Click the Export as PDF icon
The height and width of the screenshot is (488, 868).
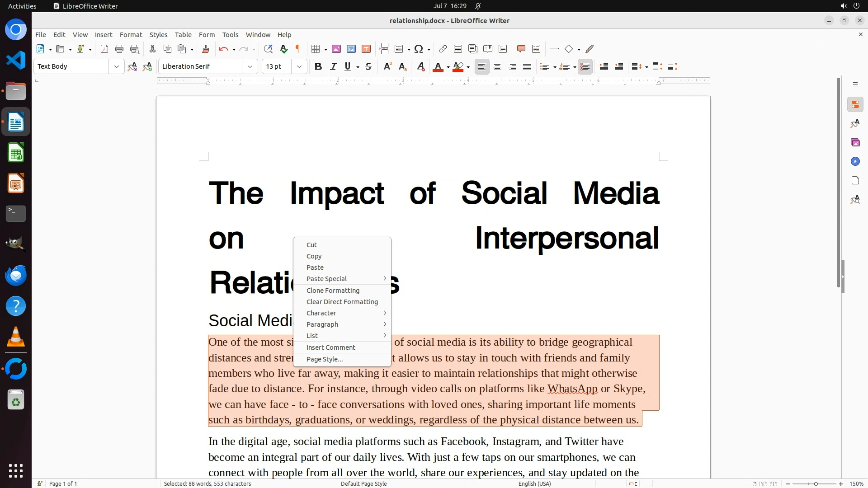tap(104, 49)
